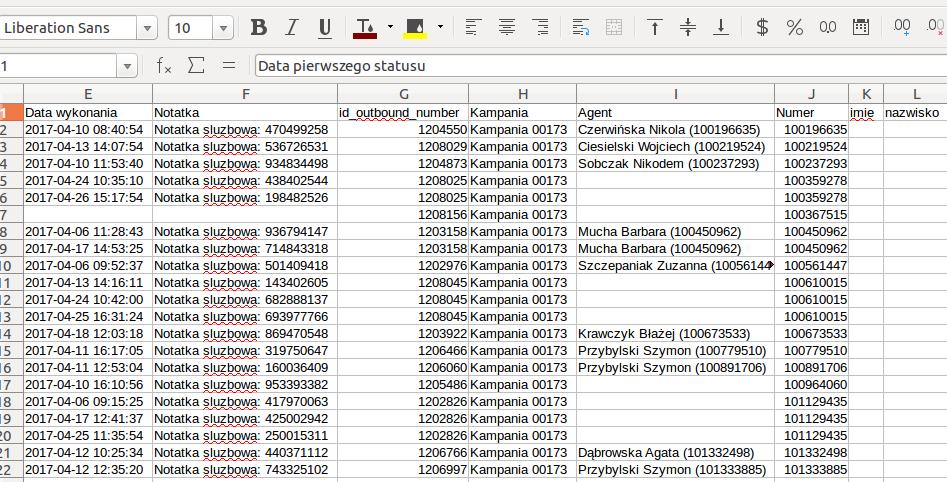Select the 'Numer' header cell
The width and height of the screenshot is (947, 482).
(812, 112)
